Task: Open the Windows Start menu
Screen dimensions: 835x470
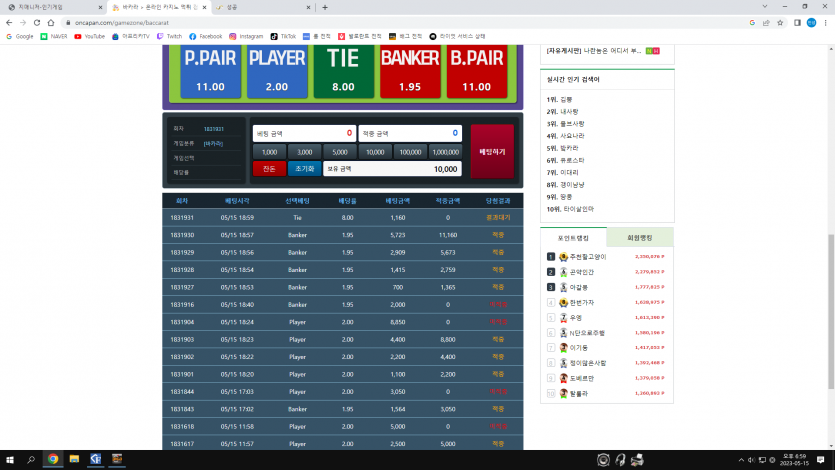Action: [10, 459]
